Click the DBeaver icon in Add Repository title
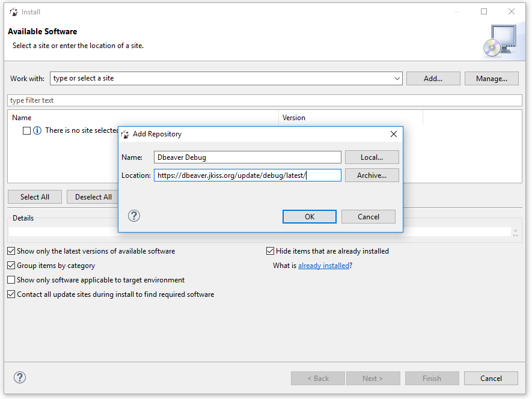Viewport: 532px width, 399px height. [125, 135]
